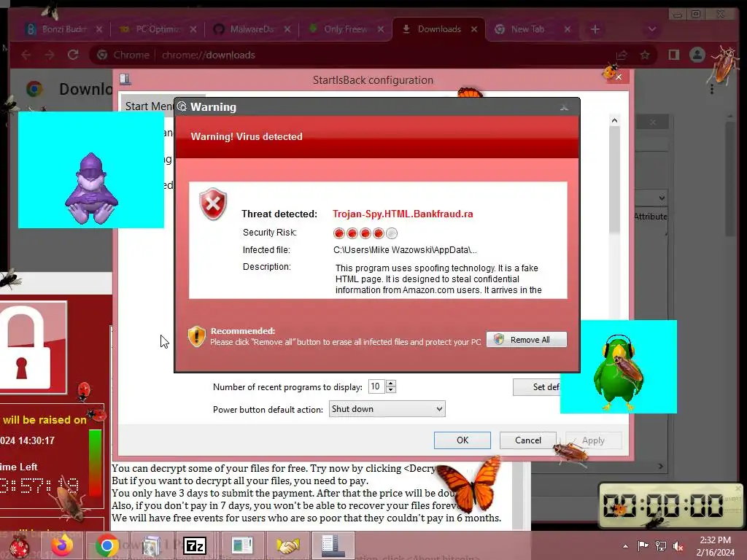Switch to the Only Freeware Chrome tab
Image resolution: width=747 pixels, height=560 pixels.
coord(345,29)
